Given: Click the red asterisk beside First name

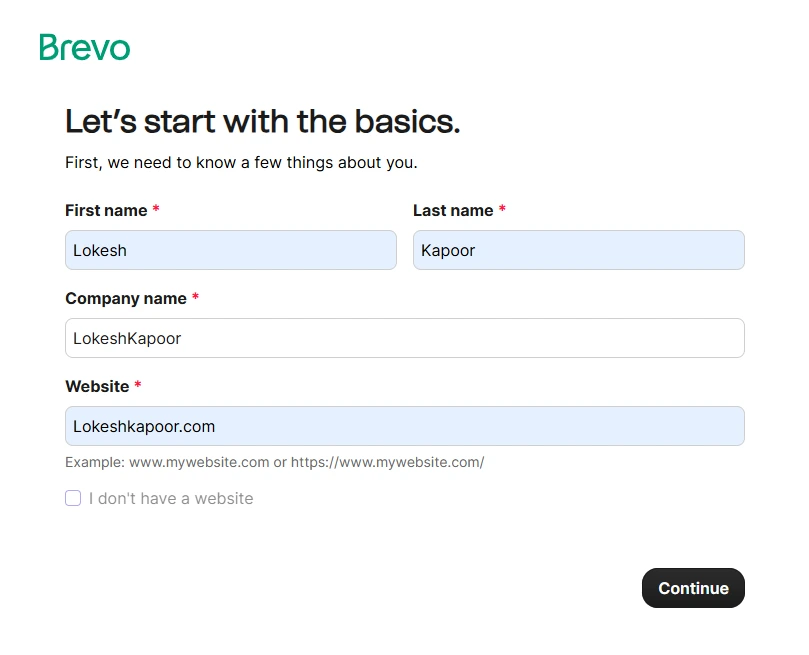Looking at the screenshot, I should [156, 210].
